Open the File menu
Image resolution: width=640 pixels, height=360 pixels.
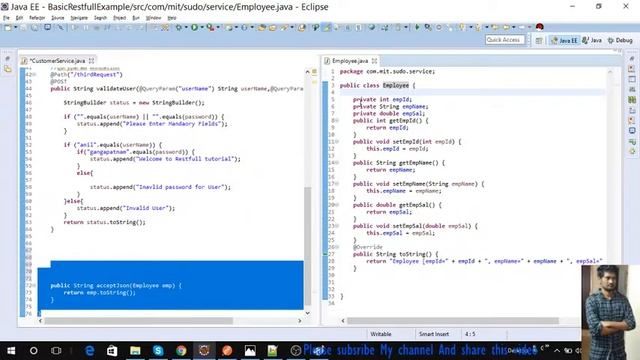click(6, 18)
